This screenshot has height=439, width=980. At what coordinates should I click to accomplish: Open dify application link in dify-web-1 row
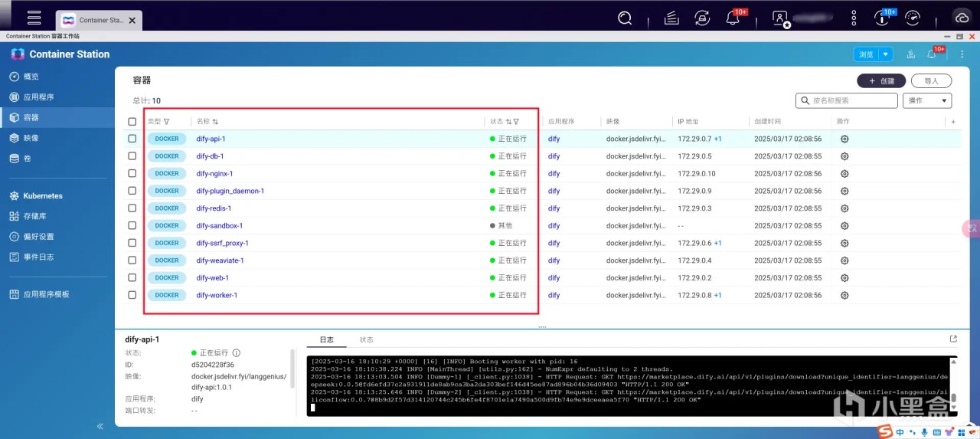[554, 278]
